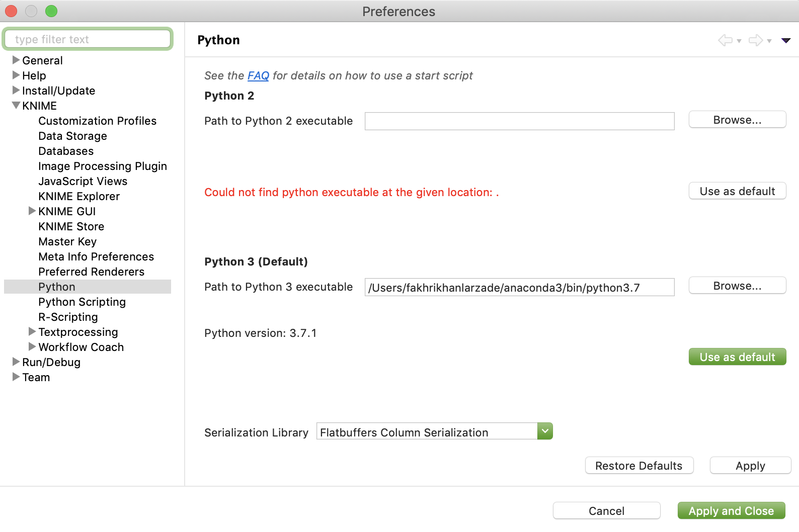Screen dimensions: 799x532
Task: Open the Serialization Library dropdown
Action: (545, 431)
